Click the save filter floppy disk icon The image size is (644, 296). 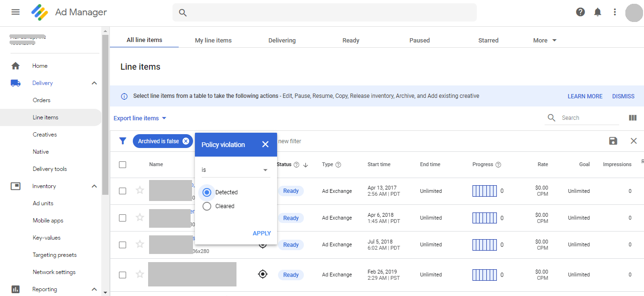613,141
